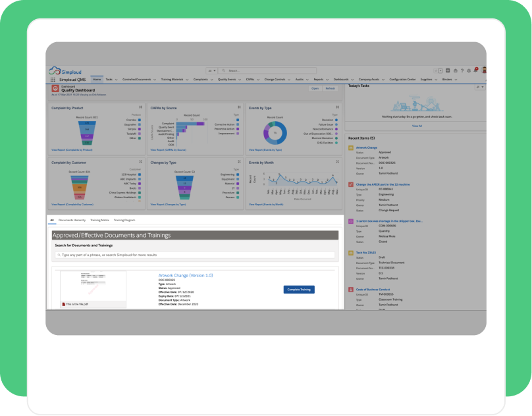Image resolution: width=532 pixels, height=416 pixels.
Task: Click the notifications bell icon
Action: tap(475, 70)
